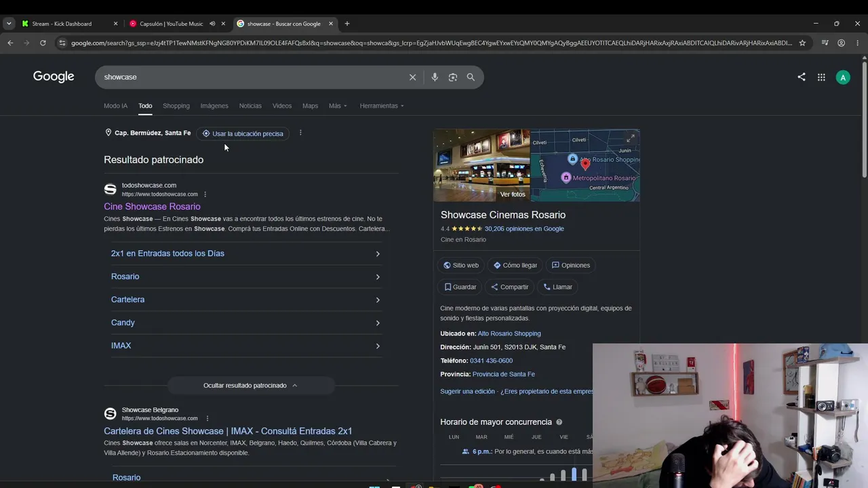
Task: Open the Google account avatar menu
Action: tap(843, 77)
